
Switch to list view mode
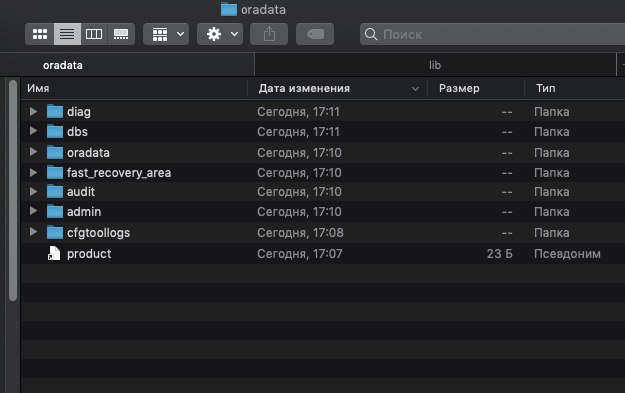67,34
